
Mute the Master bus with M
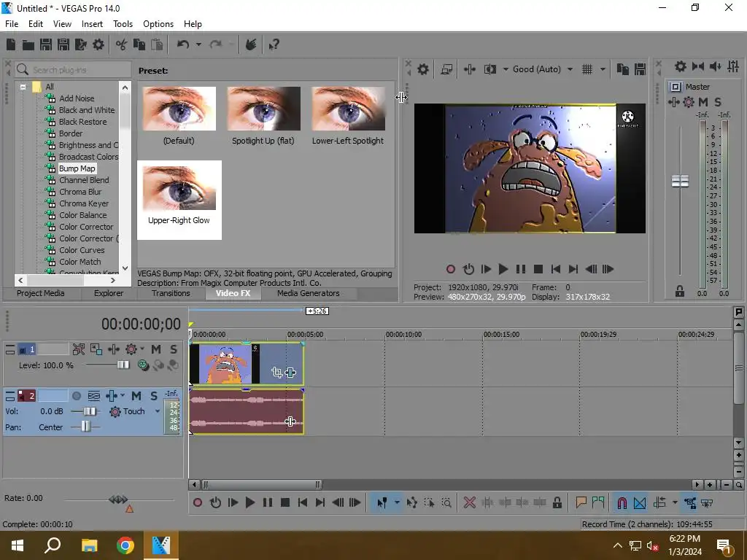pos(703,102)
